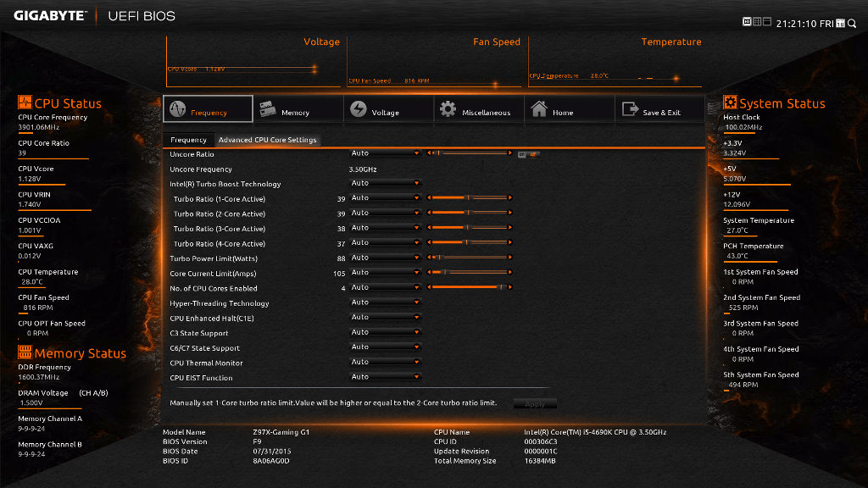868x488 pixels.
Task: Click the Memory Status heading icon
Action: point(25,352)
